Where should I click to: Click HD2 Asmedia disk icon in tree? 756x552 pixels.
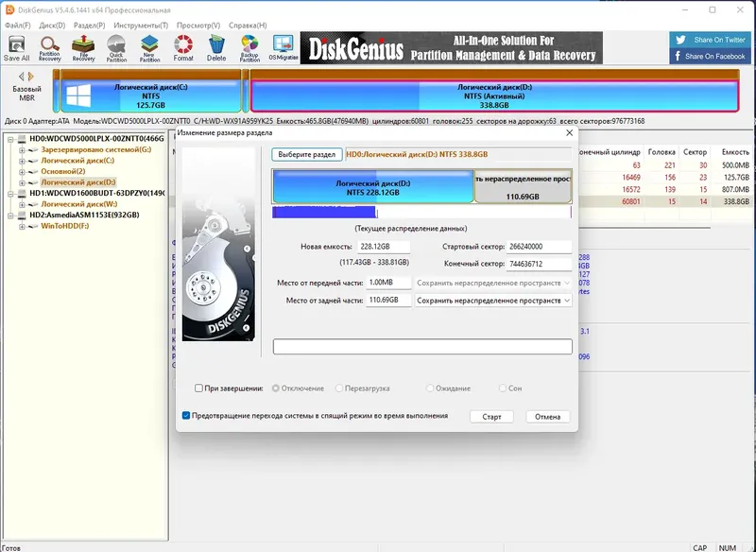pos(22,215)
